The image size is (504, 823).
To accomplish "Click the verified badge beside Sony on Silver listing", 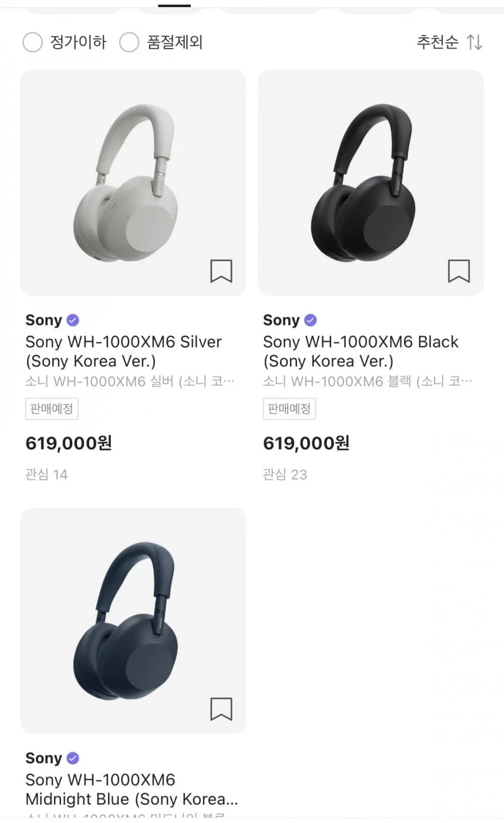I will point(73,320).
